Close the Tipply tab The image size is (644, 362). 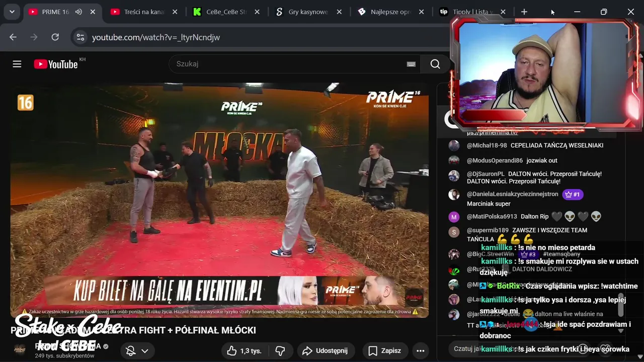point(503,12)
